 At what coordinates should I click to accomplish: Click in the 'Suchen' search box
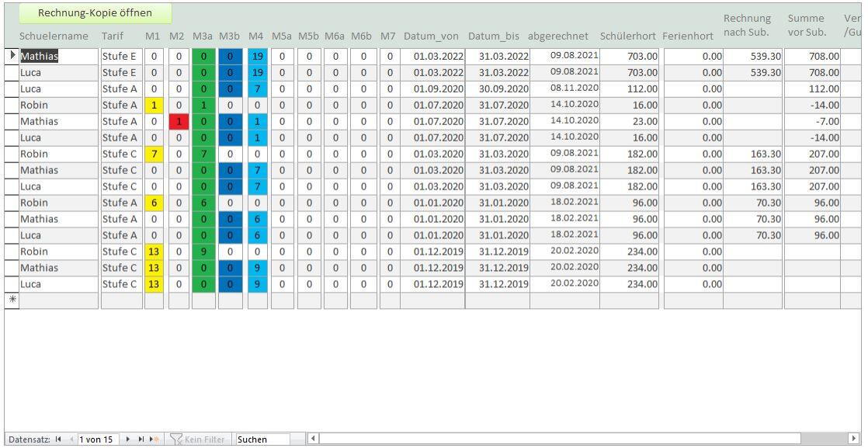pyautogui.click(x=262, y=439)
